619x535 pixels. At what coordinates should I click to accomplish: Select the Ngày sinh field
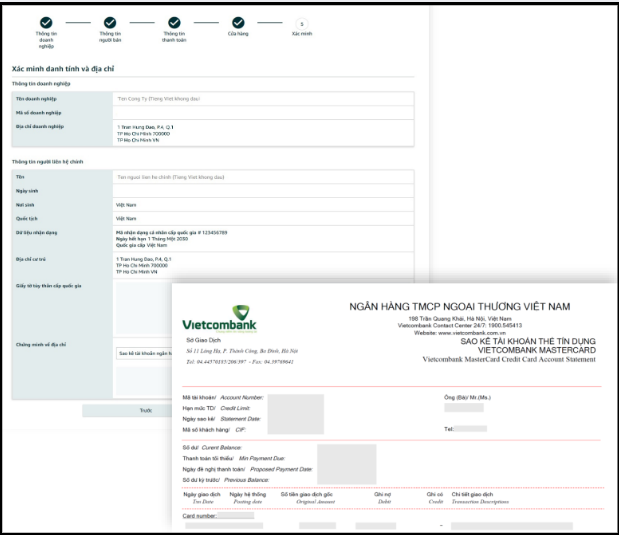tap(263, 191)
